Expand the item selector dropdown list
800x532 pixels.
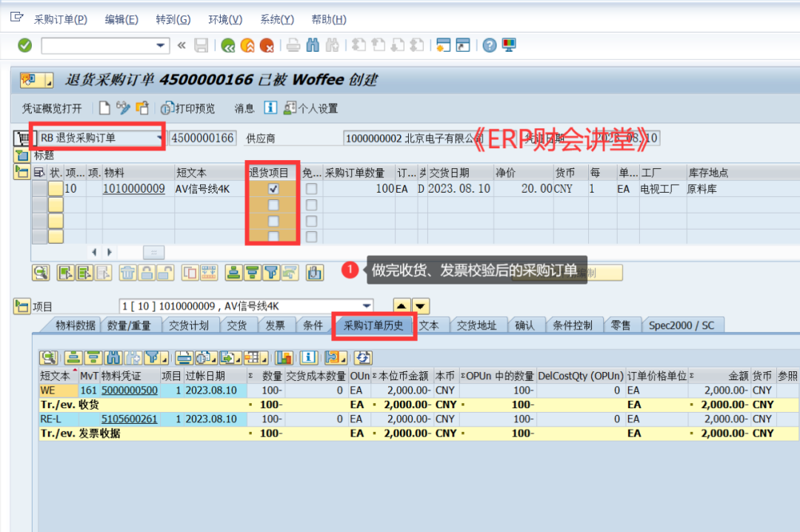tap(367, 307)
